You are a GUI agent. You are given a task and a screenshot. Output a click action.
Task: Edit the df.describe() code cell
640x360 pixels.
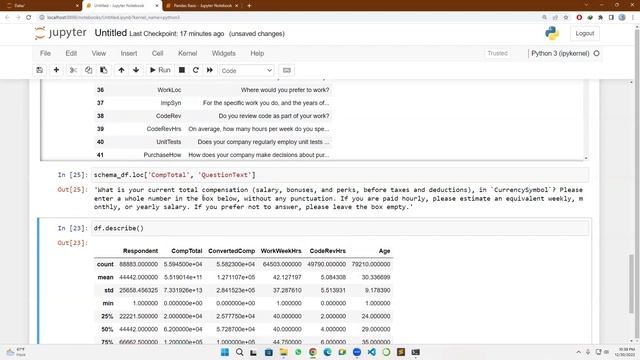[340, 229]
